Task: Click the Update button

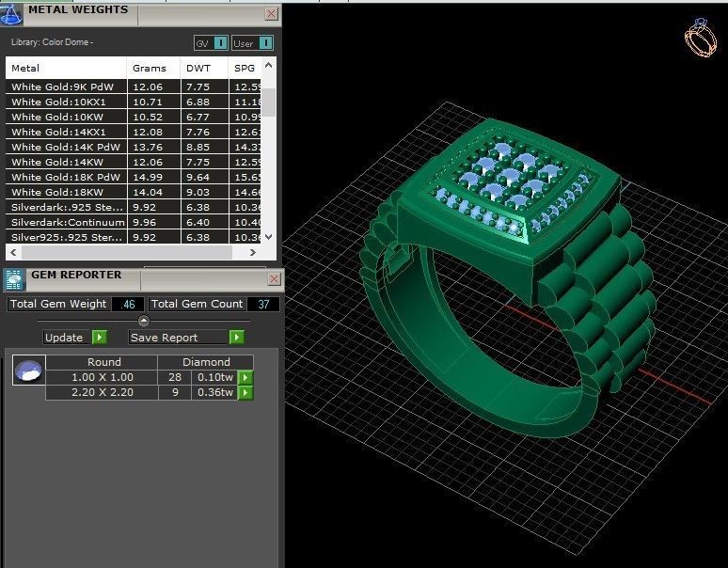Action: click(68, 337)
